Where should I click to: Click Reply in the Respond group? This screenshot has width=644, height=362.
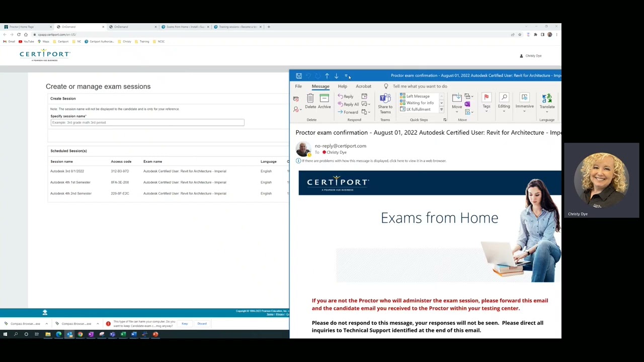pos(346,97)
